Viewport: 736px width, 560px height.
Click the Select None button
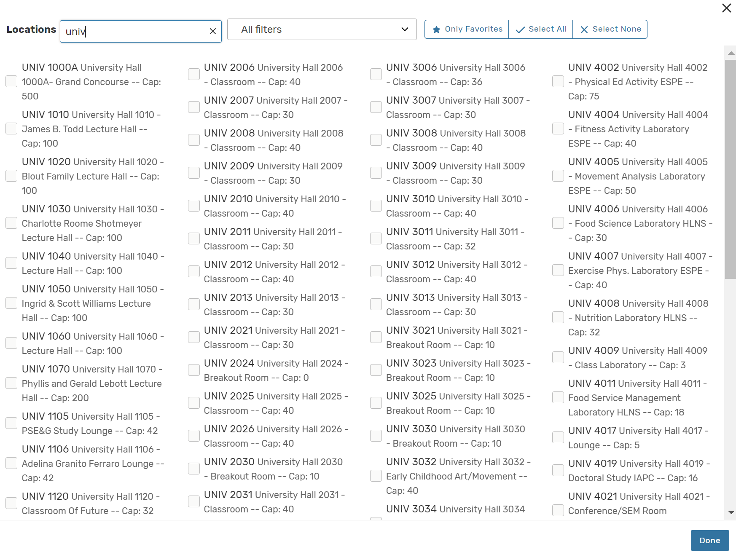pos(610,29)
